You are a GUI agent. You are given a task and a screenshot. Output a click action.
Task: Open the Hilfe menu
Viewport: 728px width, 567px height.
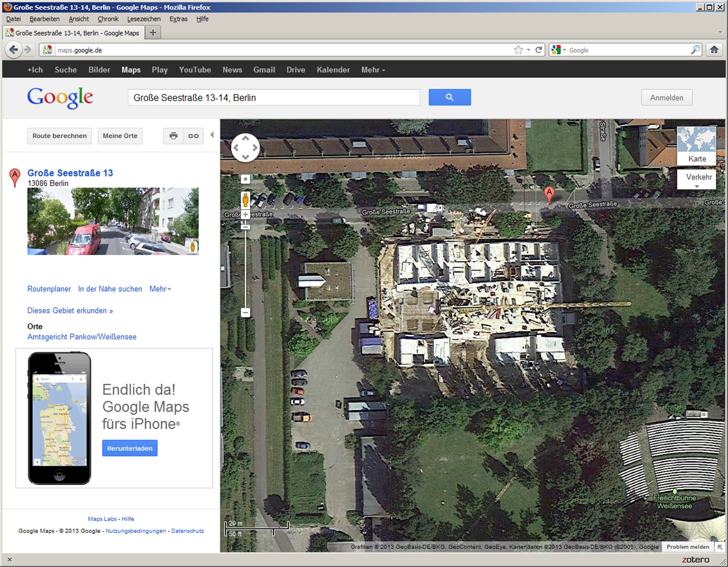202,19
